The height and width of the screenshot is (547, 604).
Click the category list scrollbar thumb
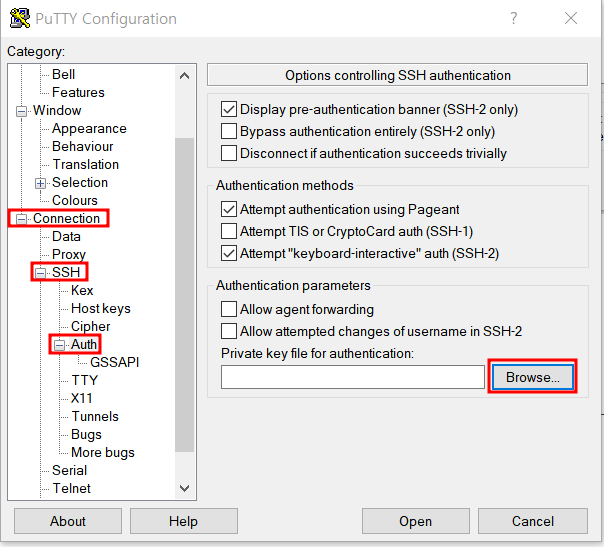coord(185,295)
